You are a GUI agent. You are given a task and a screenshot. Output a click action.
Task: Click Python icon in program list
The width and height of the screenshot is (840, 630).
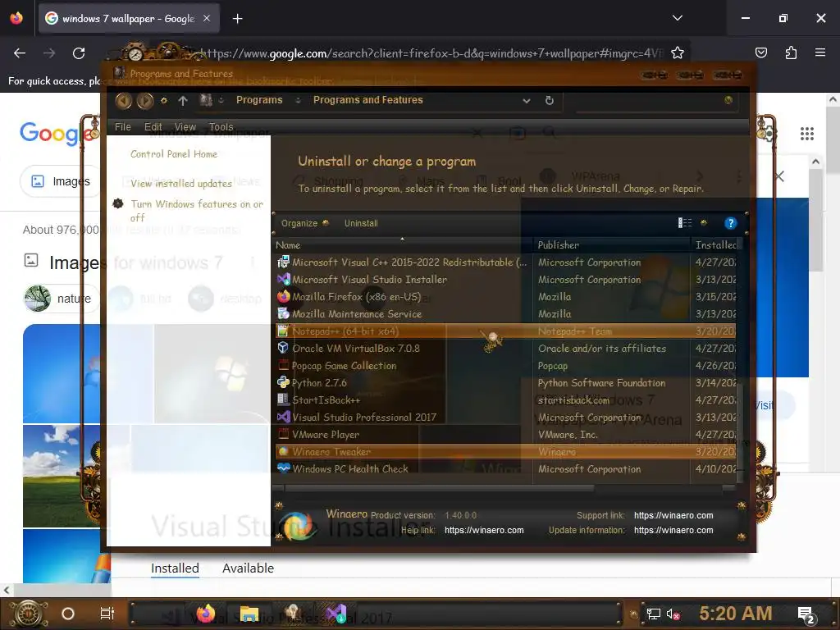(x=283, y=382)
